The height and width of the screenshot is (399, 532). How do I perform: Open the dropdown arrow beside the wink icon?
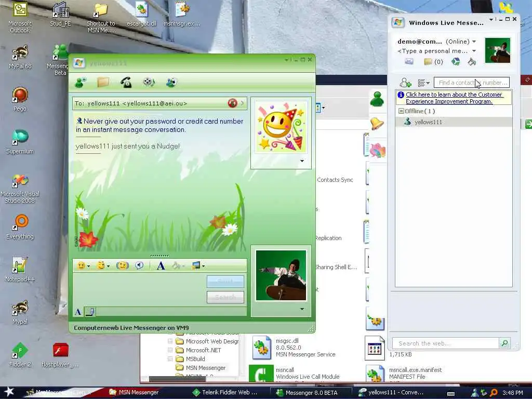pos(108,267)
